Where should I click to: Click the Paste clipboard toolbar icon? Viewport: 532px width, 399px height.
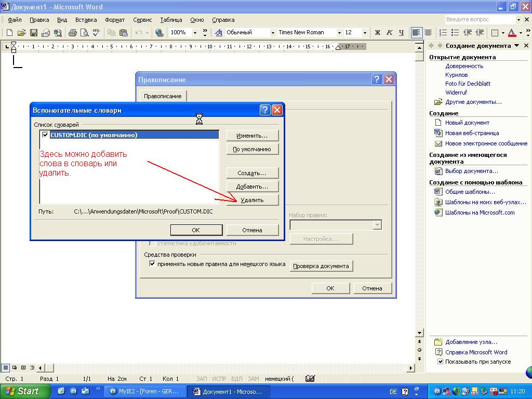point(124,33)
